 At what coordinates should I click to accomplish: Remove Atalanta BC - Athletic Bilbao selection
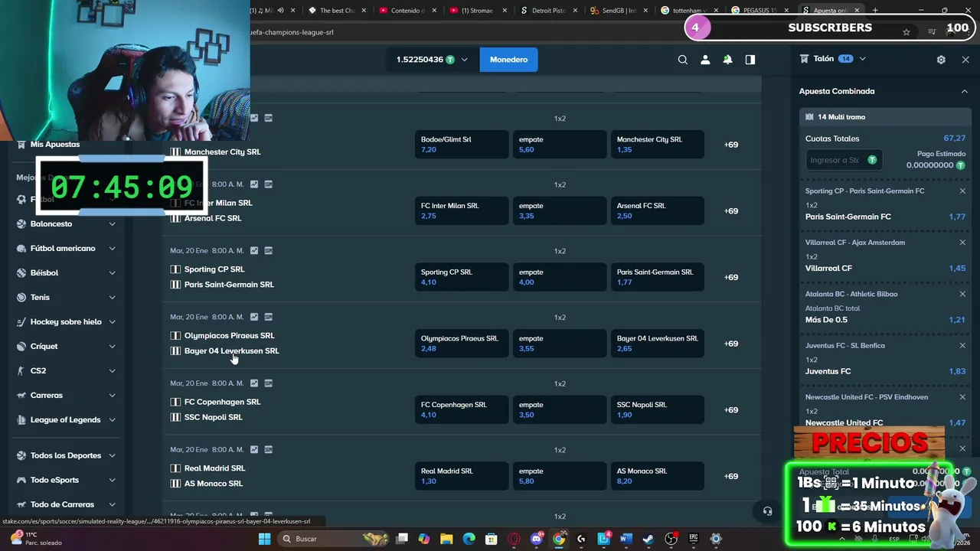click(962, 294)
